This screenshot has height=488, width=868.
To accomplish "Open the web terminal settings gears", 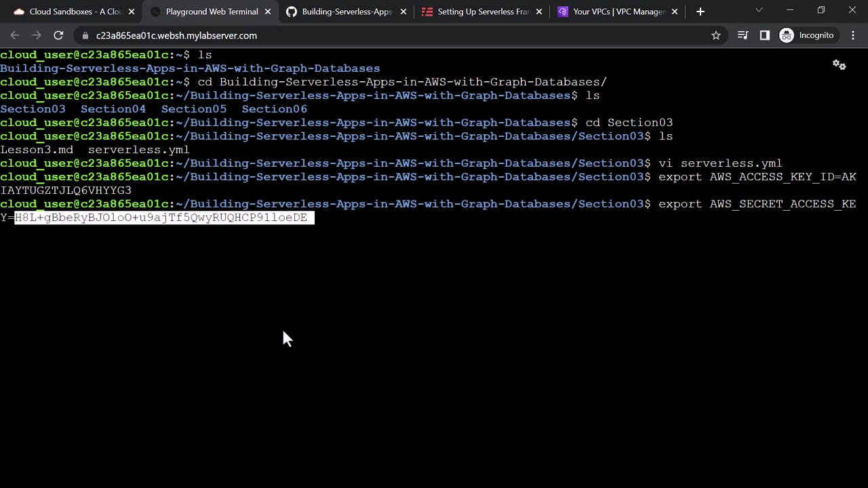I will 840,65.
